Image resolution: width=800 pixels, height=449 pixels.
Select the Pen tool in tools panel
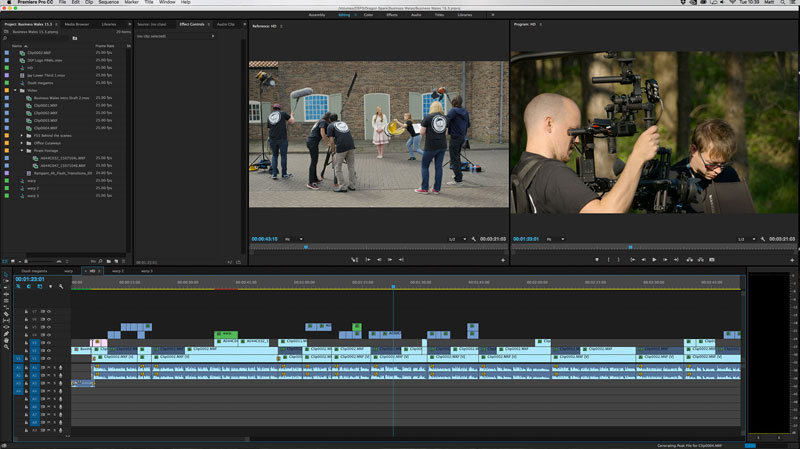[x=6, y=334]
